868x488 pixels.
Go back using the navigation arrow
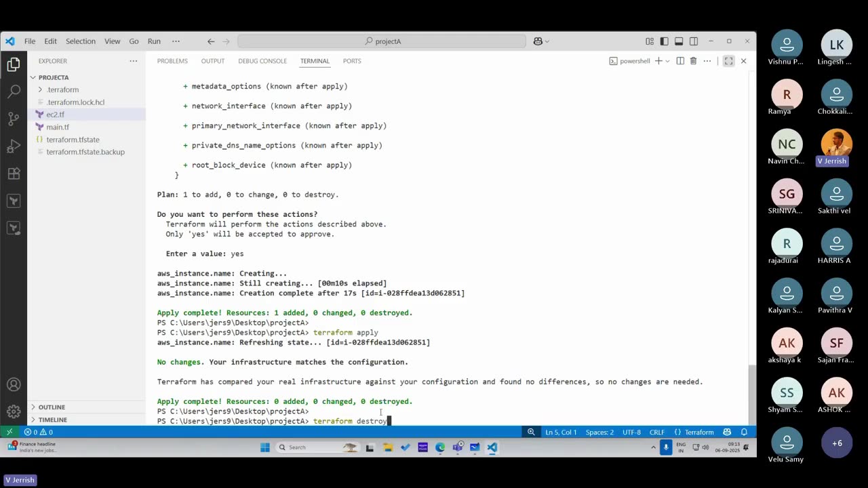click(211, 41)
